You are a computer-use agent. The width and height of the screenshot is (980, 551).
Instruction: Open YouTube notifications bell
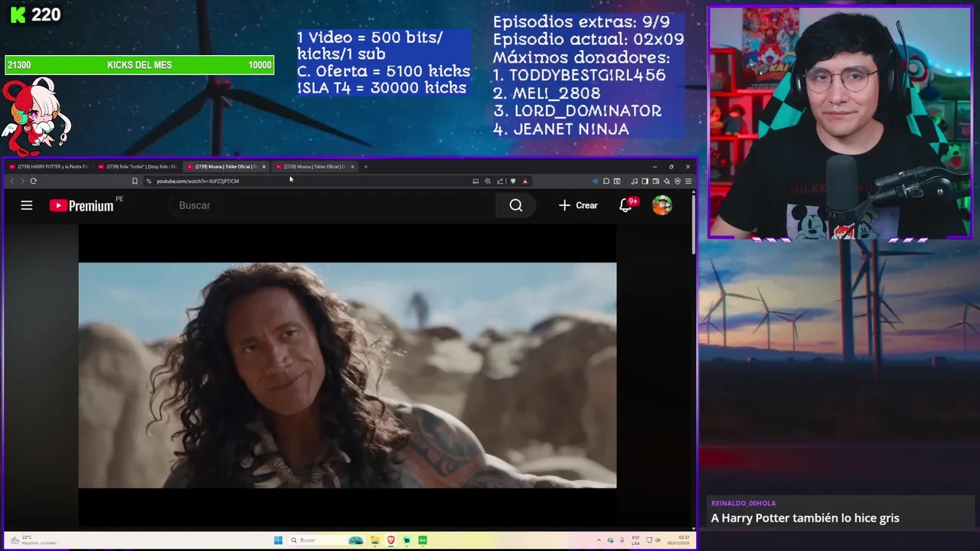[627, 204]
